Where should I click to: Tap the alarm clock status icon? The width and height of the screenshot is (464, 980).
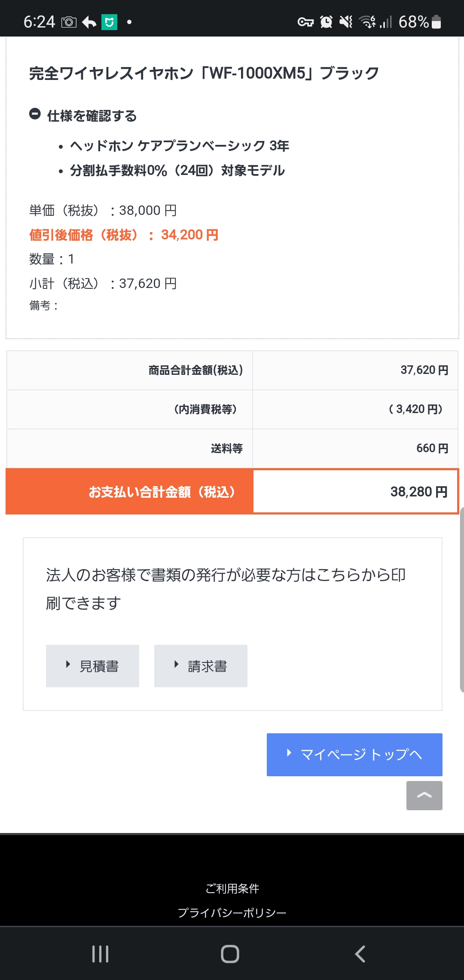pos(327,22)
